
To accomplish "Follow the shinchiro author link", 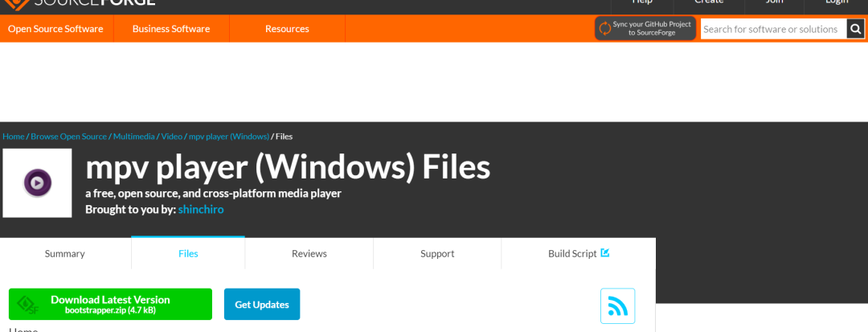I will click(x=201, y=210).
